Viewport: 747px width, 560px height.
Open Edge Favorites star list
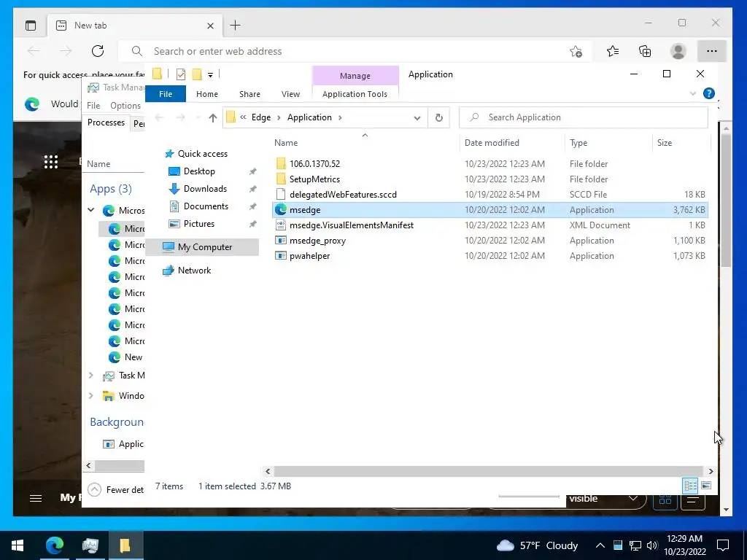[613, 51]
